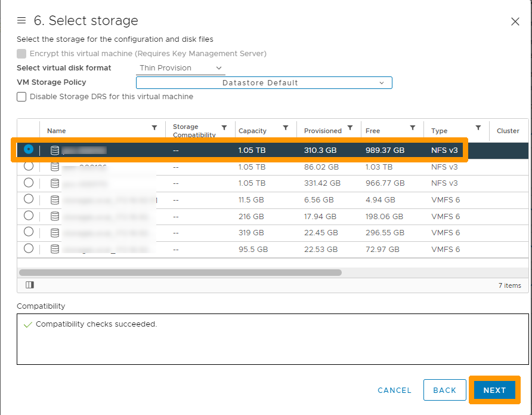Open the column chooser icon below table
The width and height of the screenshot is (532, 415).
(30, 285)
